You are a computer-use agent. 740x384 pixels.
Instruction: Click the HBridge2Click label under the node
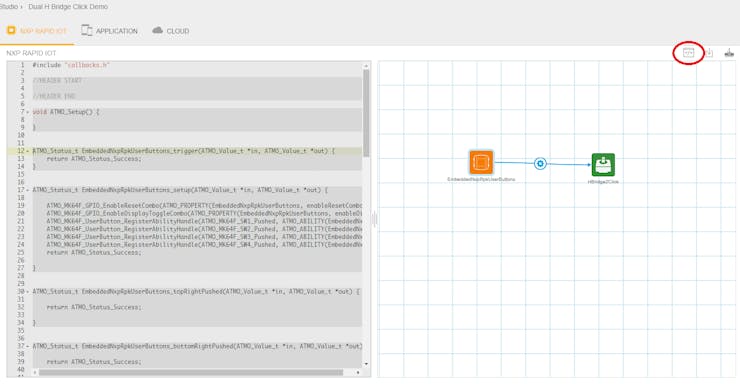coord(603,182)
